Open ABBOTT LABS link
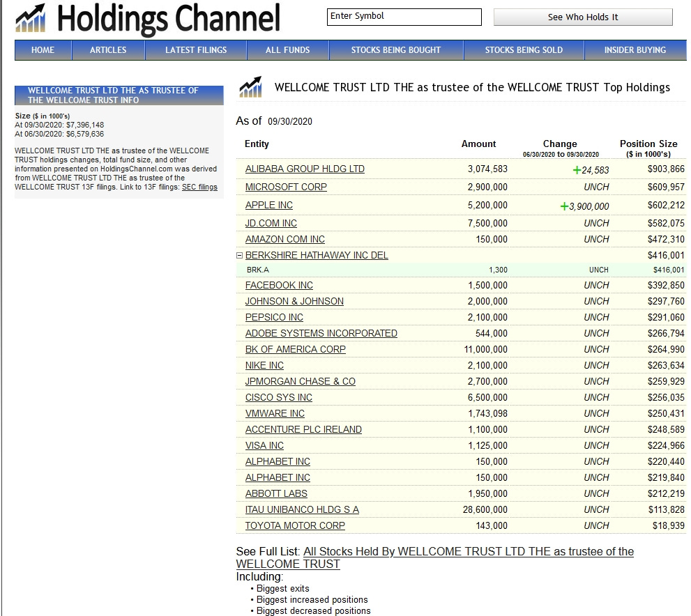691x616 pixels. click(x=276, y=494)
